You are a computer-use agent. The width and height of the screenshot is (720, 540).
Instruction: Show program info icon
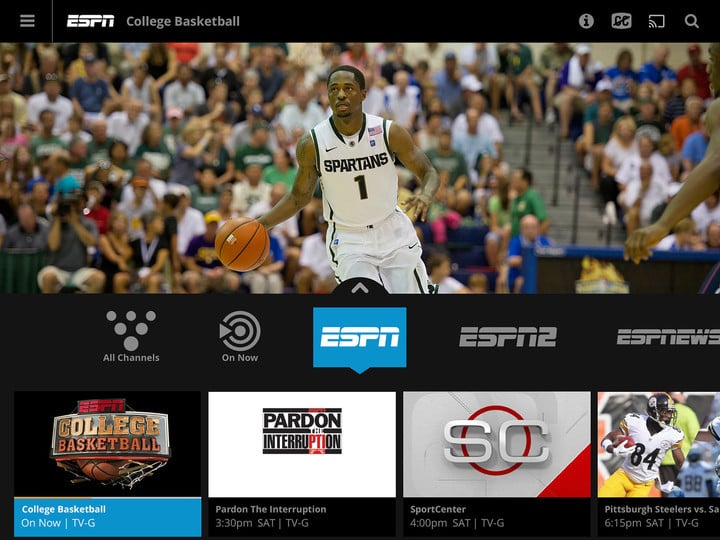(x=586, y=21)
